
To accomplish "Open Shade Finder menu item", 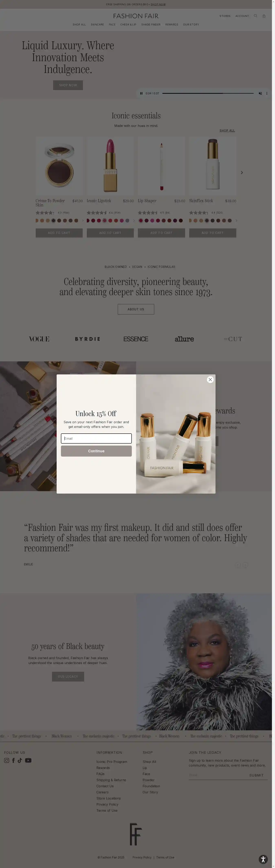I will tap(151, 25).
